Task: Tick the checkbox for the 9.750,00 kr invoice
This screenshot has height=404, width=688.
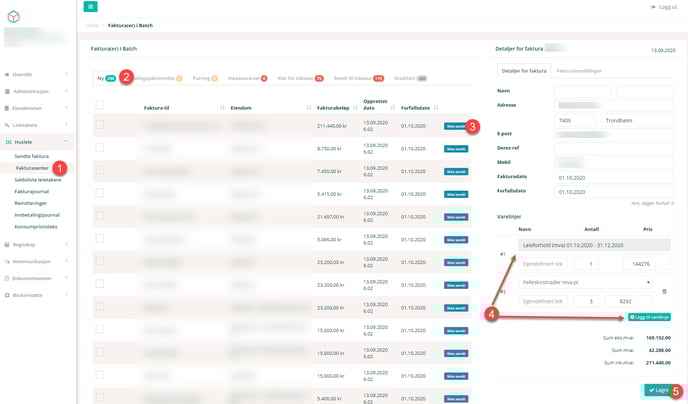Action: pos(100,148)
